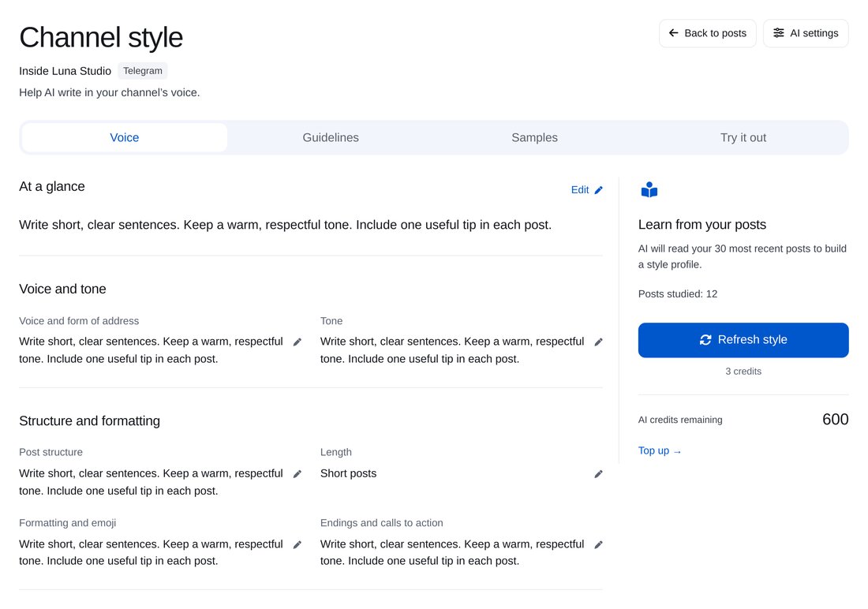Image resolution: width=868 pixels, height=609 pixels.
Task: Click the AI credits remaining label
Action: (x=679, y=420)
